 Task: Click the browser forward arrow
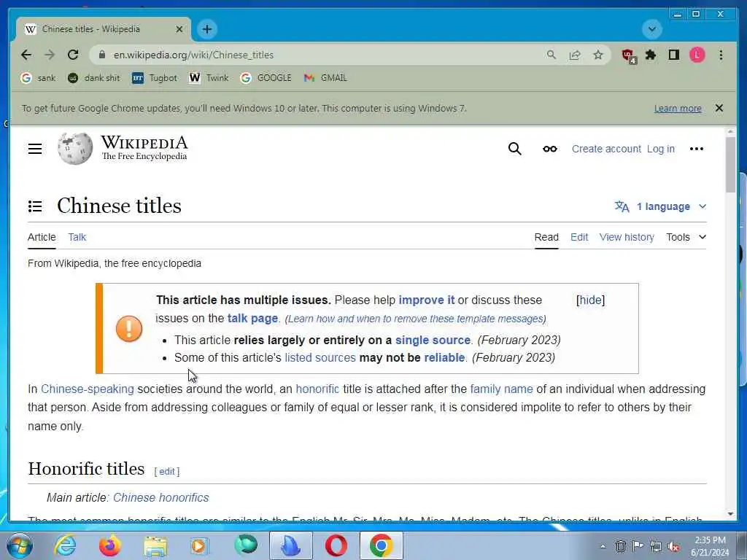pyautogui.click(x=50, y=55)
